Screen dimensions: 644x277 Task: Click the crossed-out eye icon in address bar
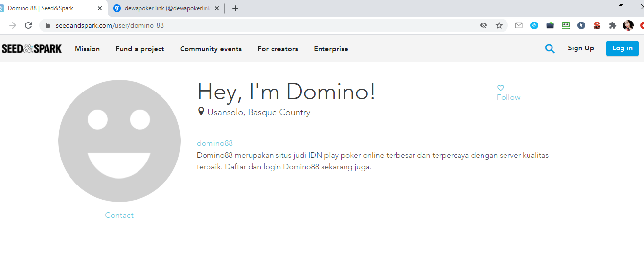coord(483,25)
